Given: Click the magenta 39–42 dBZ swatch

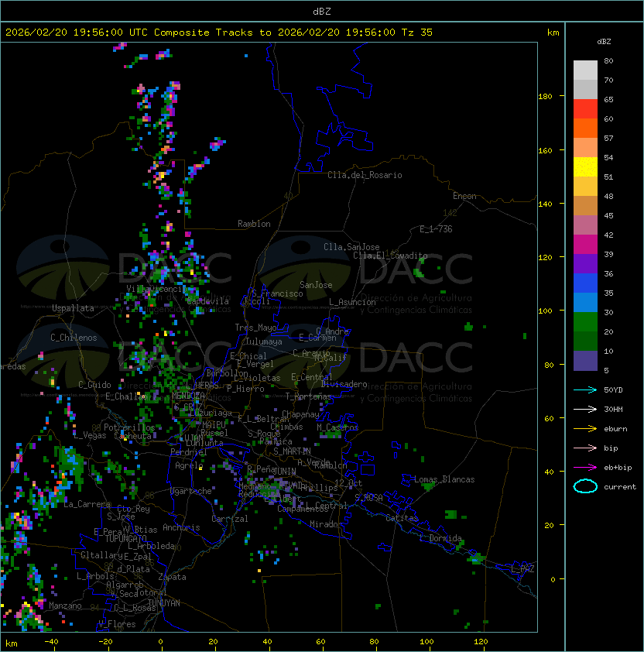Looking at the screenshot, I should coord(585,244).
